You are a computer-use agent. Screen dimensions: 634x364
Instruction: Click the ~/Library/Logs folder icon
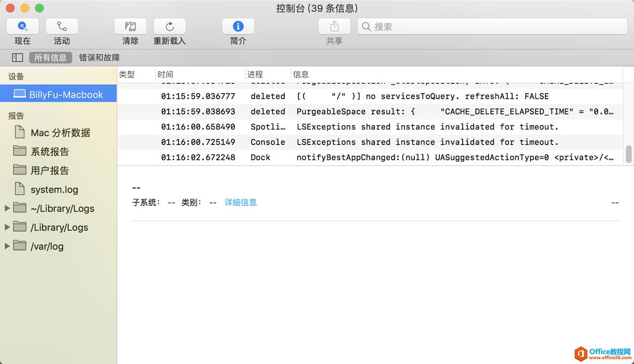pyautogui.click(x=20, y=207)
